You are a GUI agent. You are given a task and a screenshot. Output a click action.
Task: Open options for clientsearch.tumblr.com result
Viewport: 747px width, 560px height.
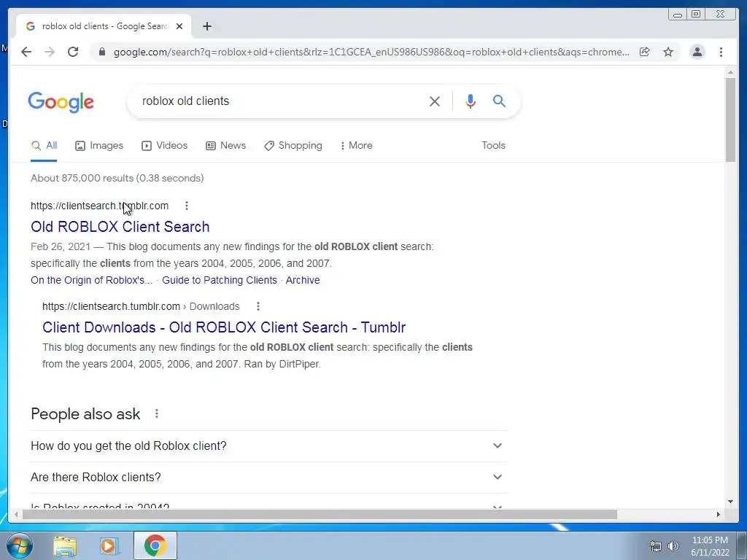(187, 206)
